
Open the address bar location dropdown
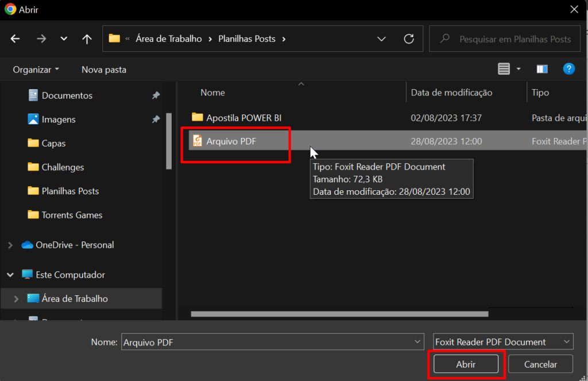coord(381,39)
